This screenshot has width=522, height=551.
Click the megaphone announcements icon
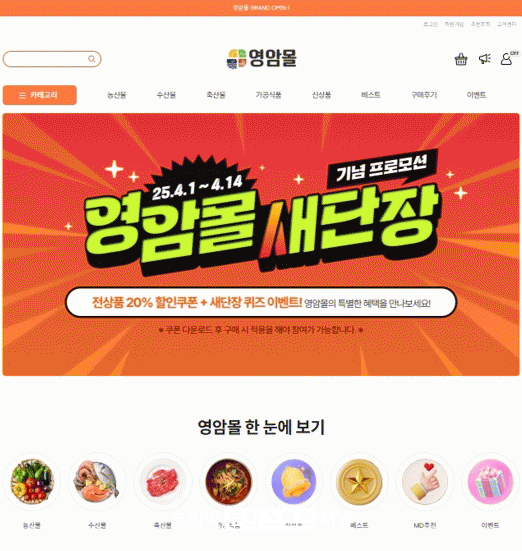point(485,59)
